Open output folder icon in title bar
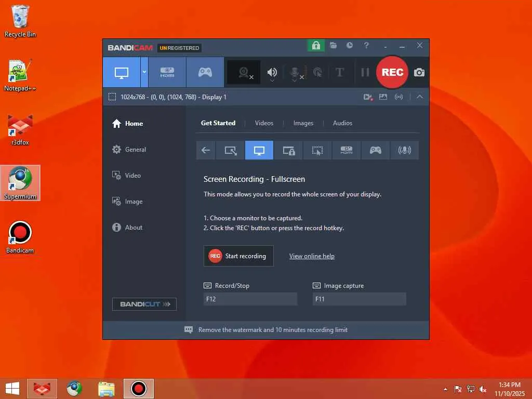The height and width of the screenshot is (399, 532). coord(333,46)
